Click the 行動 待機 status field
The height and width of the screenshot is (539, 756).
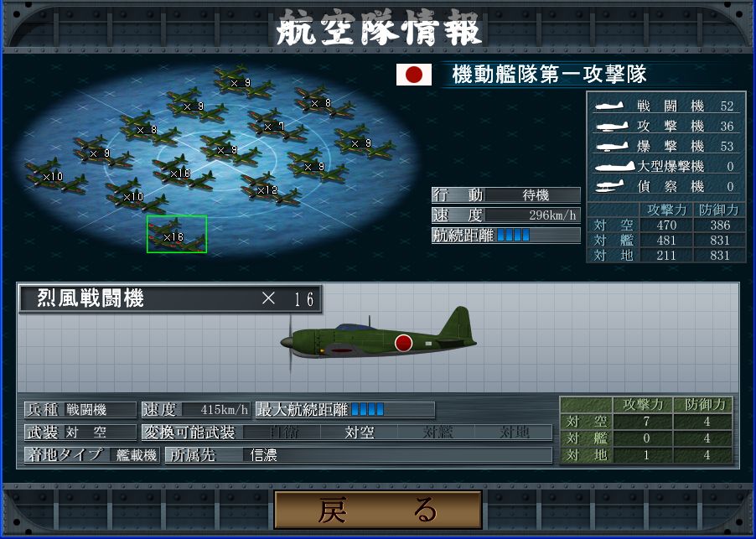(505, 194)
